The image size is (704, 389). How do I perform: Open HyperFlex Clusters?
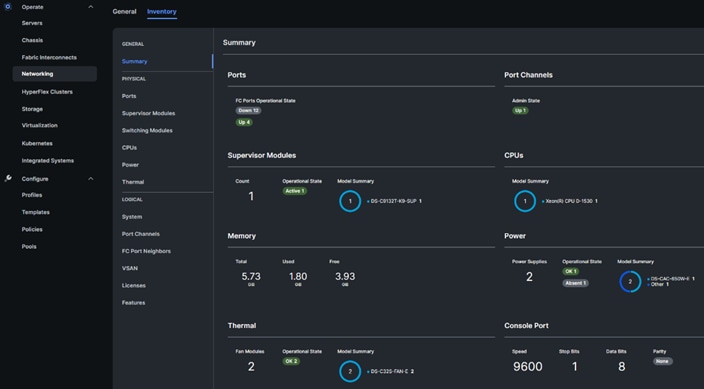click(x=47, y=92)
